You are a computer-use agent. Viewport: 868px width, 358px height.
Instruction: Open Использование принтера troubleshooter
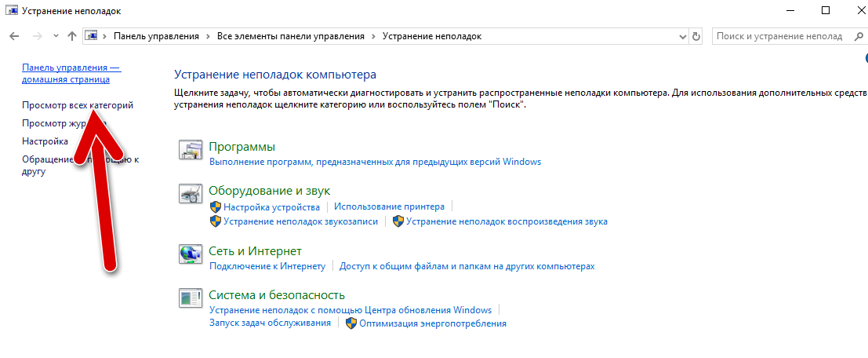click(389, 206)
